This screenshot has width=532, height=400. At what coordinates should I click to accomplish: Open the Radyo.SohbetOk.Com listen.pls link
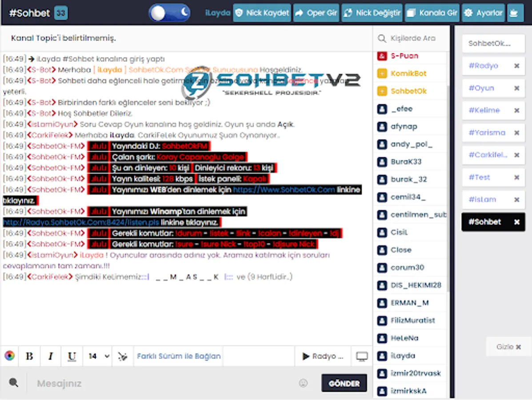click(81, 223)
